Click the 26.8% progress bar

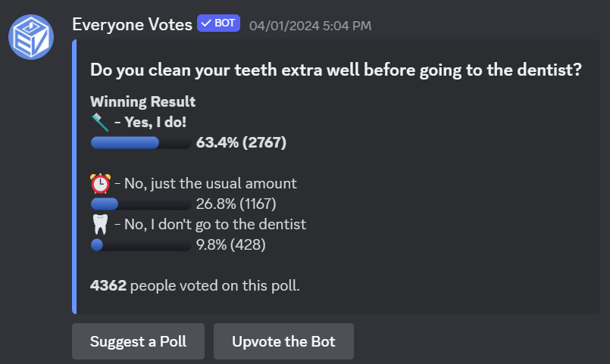[140, 204]
